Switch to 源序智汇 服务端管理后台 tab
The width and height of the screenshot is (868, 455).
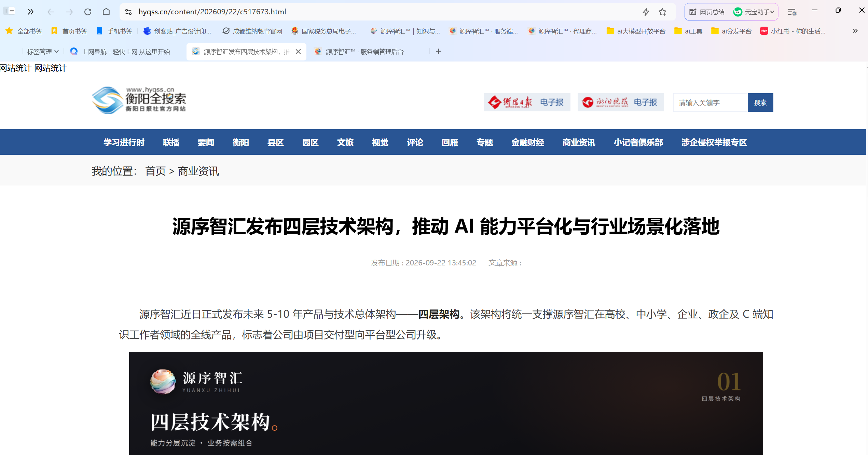[359, 52]
